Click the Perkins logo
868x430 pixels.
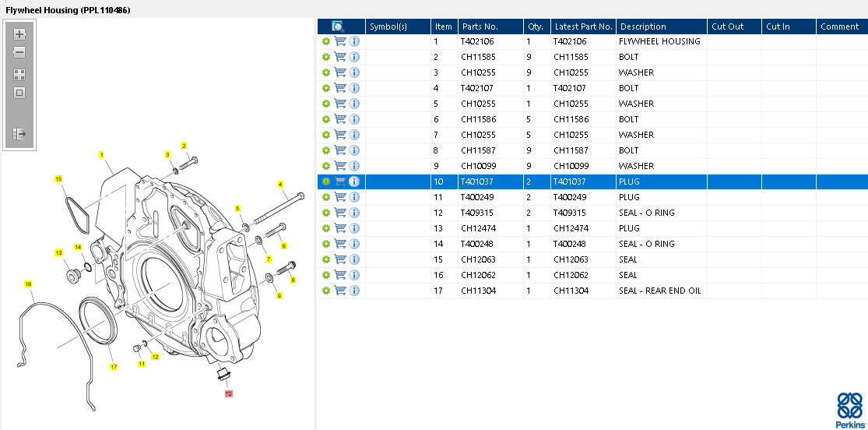(849, 409)
